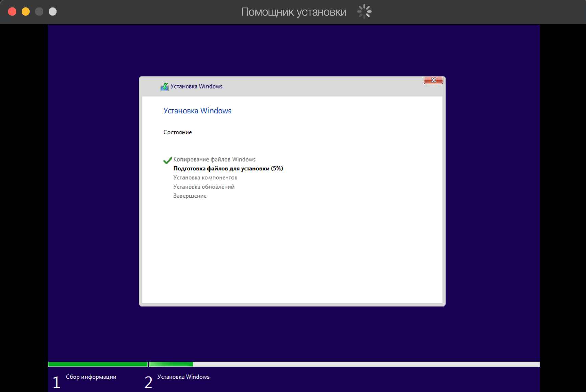Click the stage number 2
586x392 pixels.
coord(148,383)
